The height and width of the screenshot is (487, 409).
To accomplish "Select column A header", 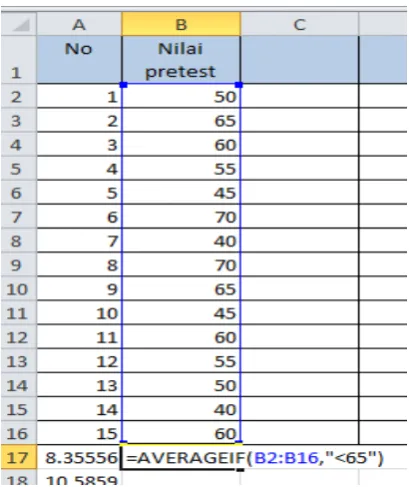I will 79,24.
